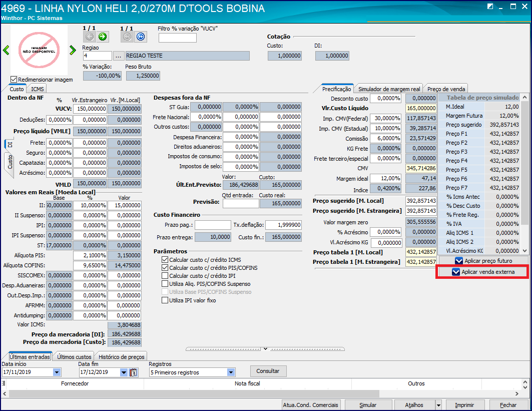This screenshot has width=532, height=411.
Task: Go to previous record with grey back arrow
Action: 90,37
